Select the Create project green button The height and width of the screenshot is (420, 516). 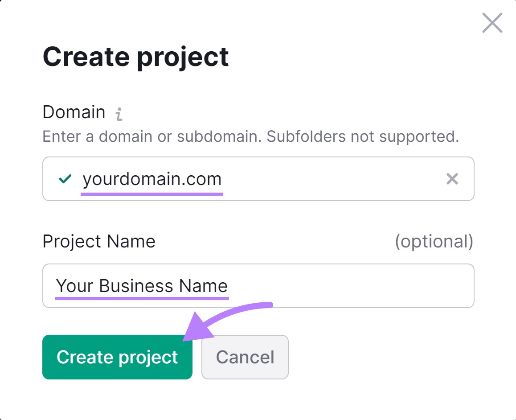tap(117, 357)
